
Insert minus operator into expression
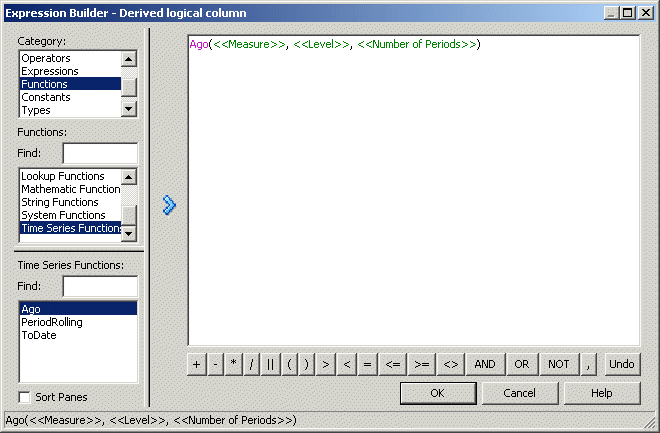[216, 364]
